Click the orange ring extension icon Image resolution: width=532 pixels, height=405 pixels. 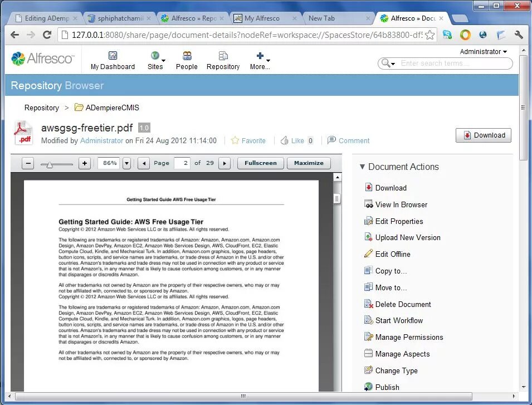(465, 35)
